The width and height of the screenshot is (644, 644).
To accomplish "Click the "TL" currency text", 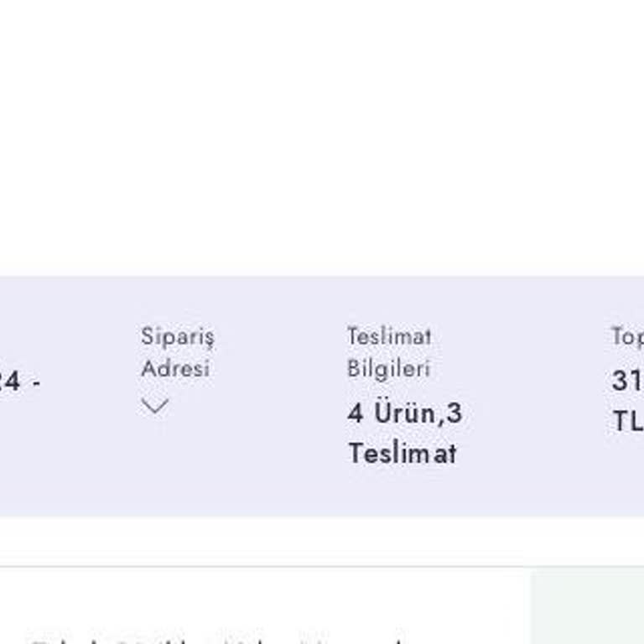I will [627, 421].
